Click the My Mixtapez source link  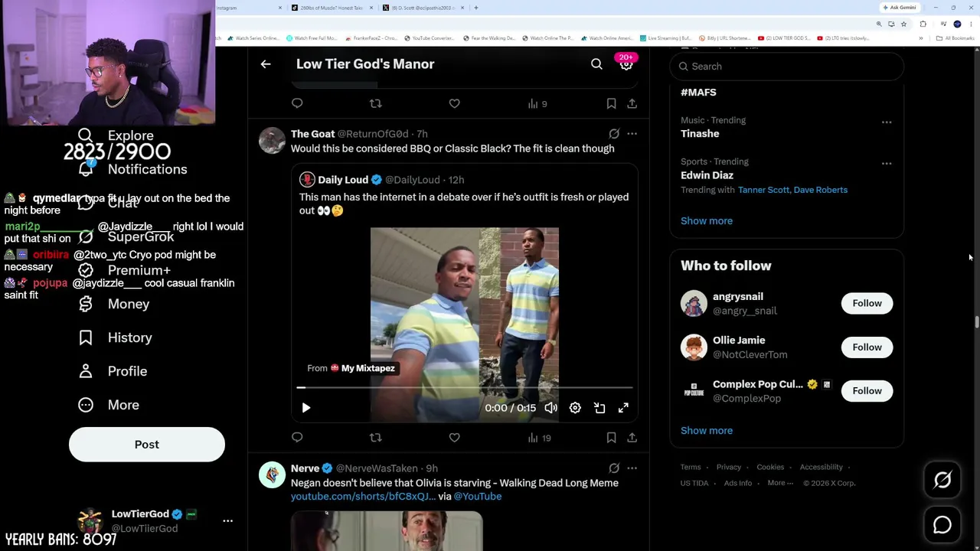[x=367, y=368]
